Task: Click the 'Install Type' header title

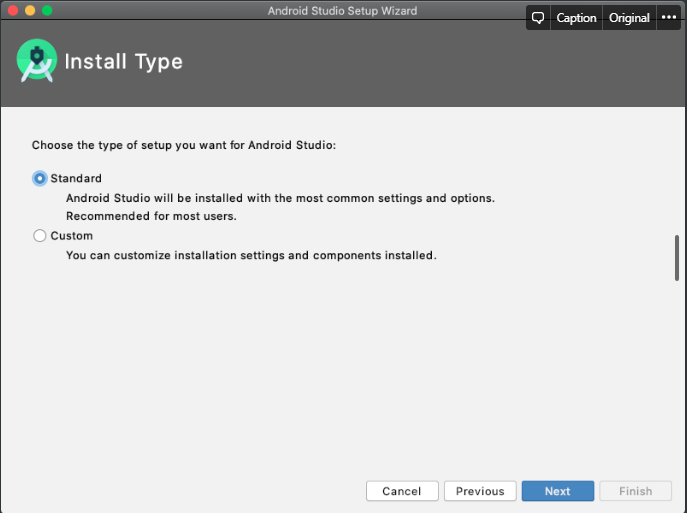Action: (x=124, y=61)
